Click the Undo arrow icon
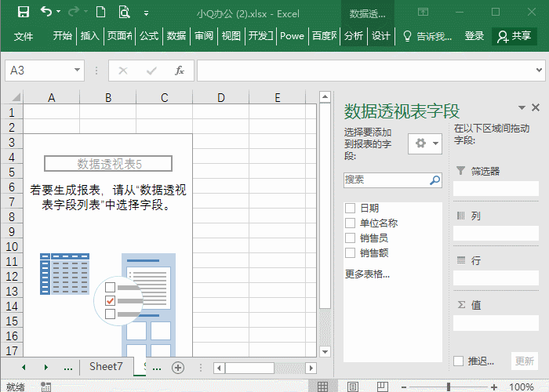 (x=46, y=12)
